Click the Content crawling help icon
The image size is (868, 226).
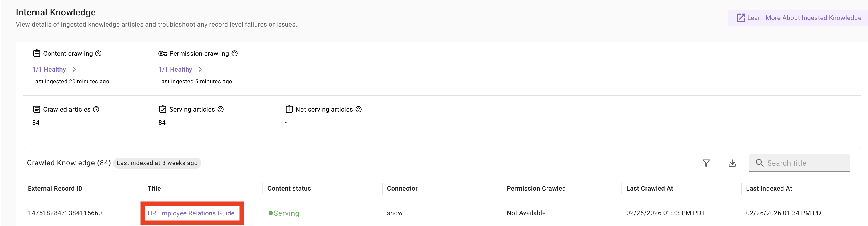click(x=98, y=53)
